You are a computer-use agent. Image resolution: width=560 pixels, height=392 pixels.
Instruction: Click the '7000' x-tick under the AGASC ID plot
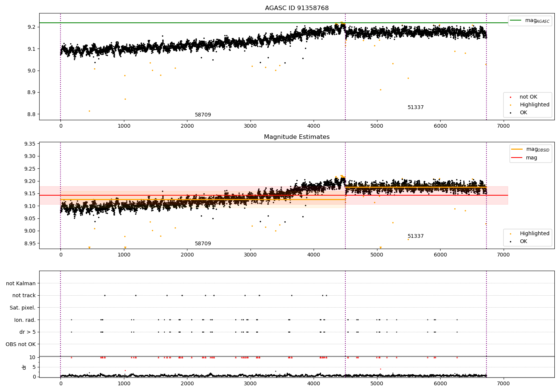click(x=504, y=126)
